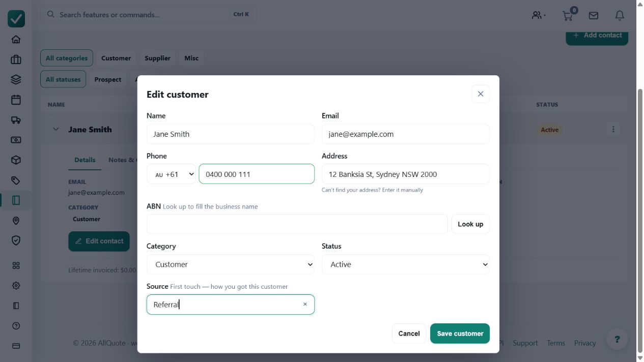This screenshot has height=362, width=644.
Task: Open the stacked layers sidebar icon
Action: 16,80
